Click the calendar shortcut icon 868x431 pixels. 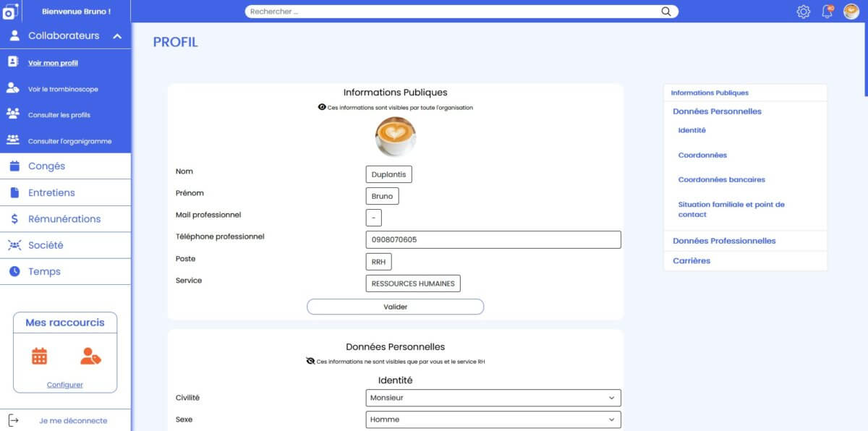(x=40, y=356)
